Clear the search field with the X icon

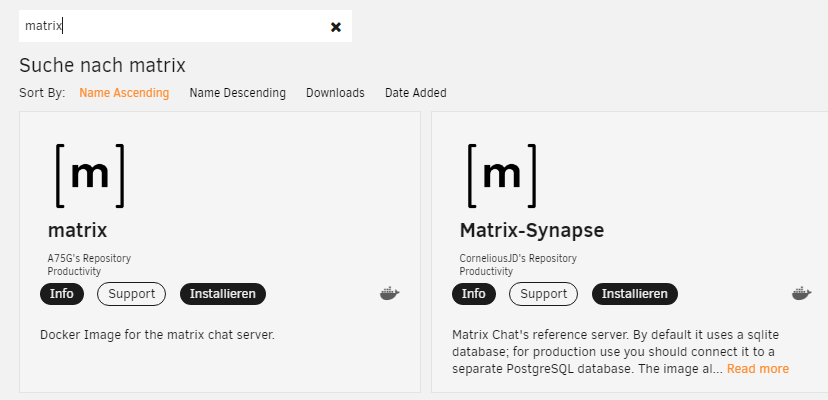[x=336, y=27]
